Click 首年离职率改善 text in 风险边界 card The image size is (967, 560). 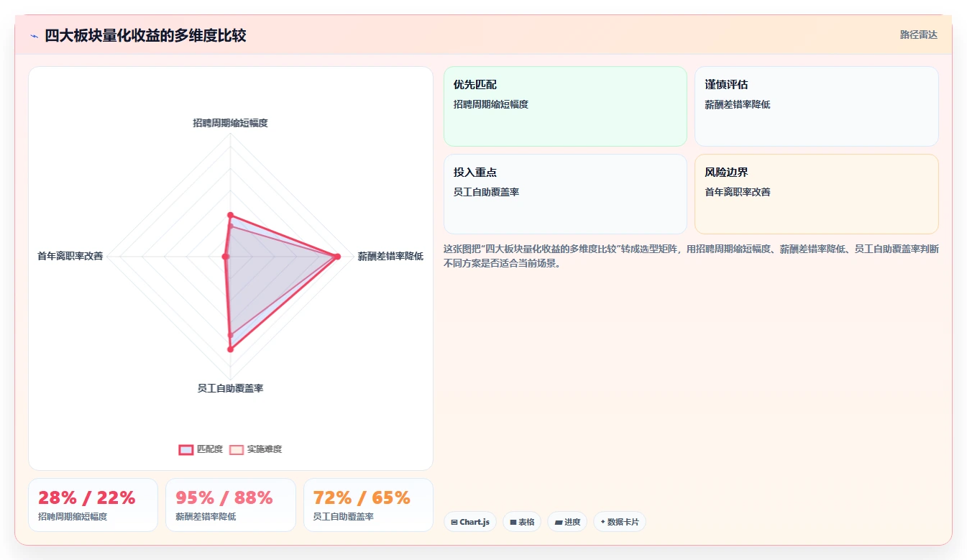click(x=738, y=192)
